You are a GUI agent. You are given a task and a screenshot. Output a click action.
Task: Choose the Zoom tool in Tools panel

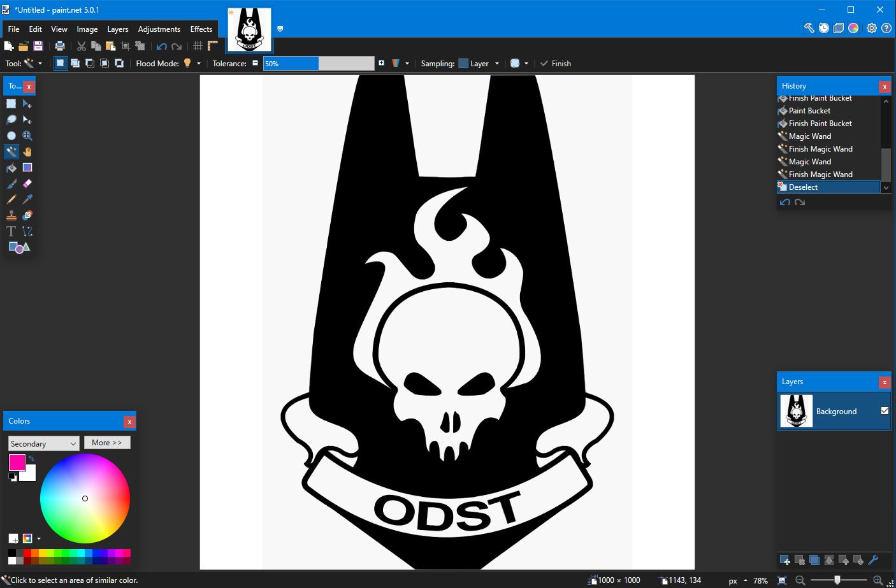(x=27, y=136)
